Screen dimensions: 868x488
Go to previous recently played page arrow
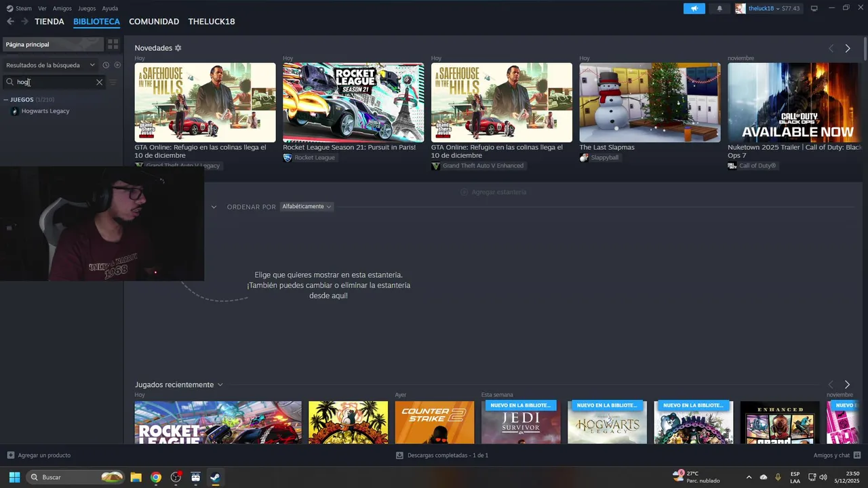[831, 384]
